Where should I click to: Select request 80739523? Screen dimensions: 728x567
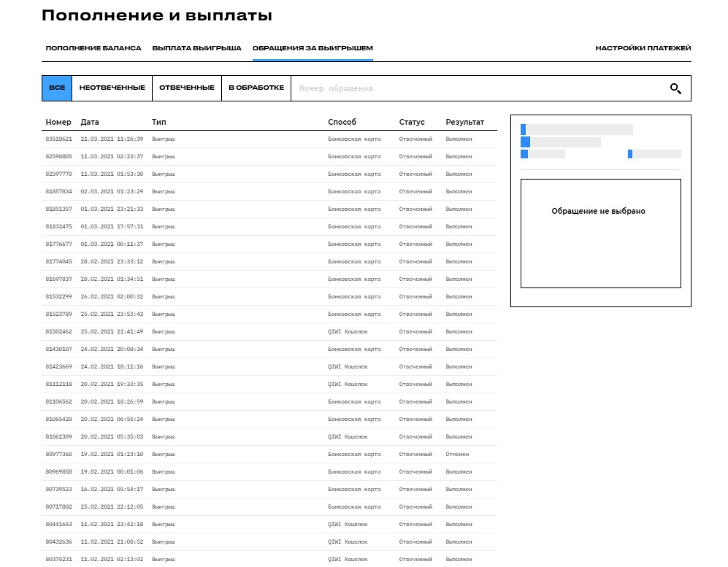click(269, 490)
